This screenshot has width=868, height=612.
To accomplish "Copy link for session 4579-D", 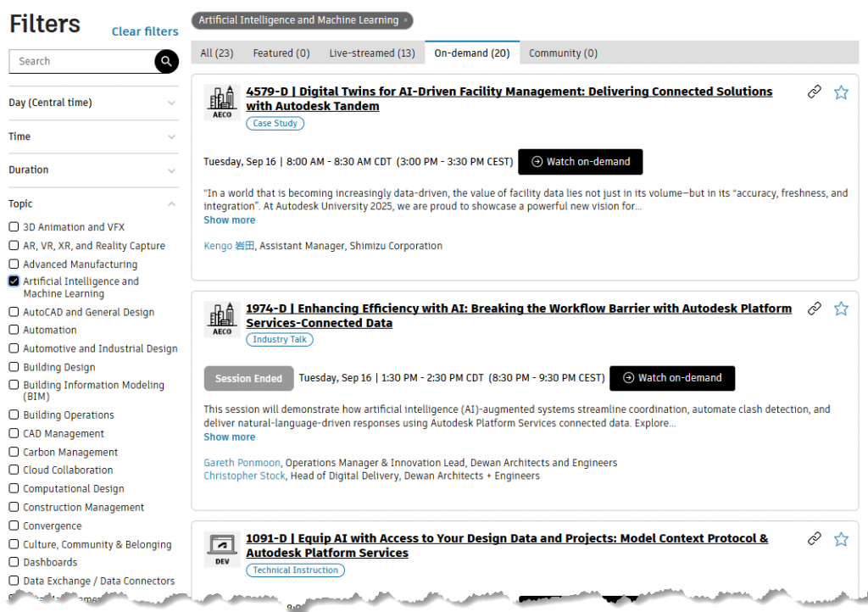I will (814, 92).
